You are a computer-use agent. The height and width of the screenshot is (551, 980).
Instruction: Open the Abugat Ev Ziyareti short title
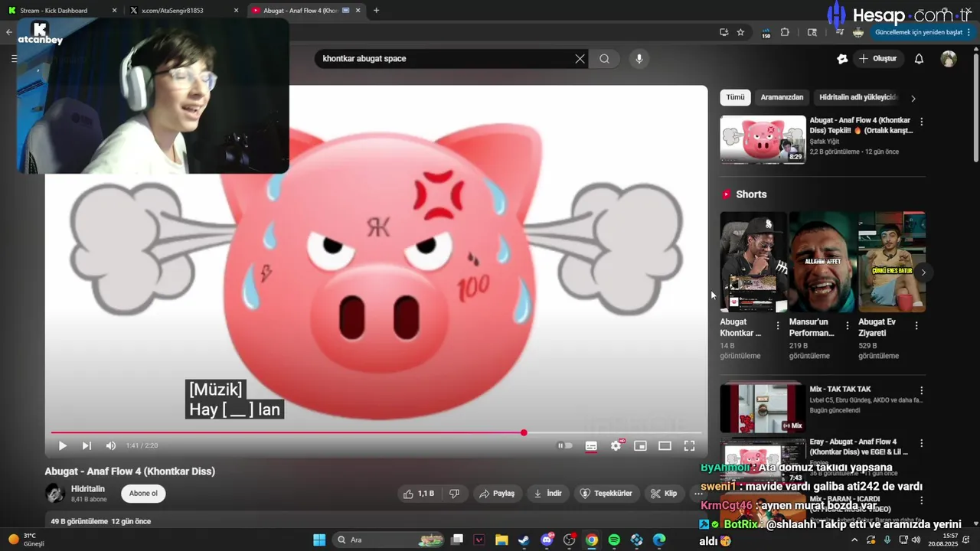(x=877, y=328)
